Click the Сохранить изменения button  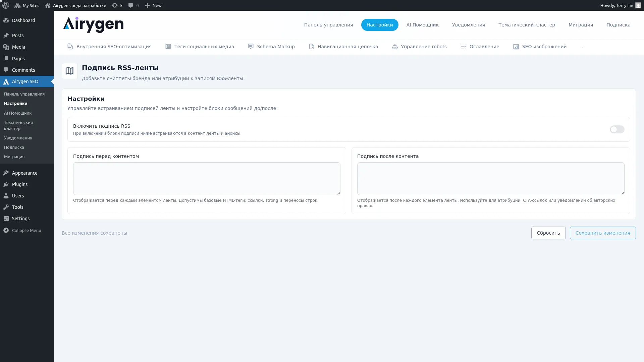(x=602, y=233)
